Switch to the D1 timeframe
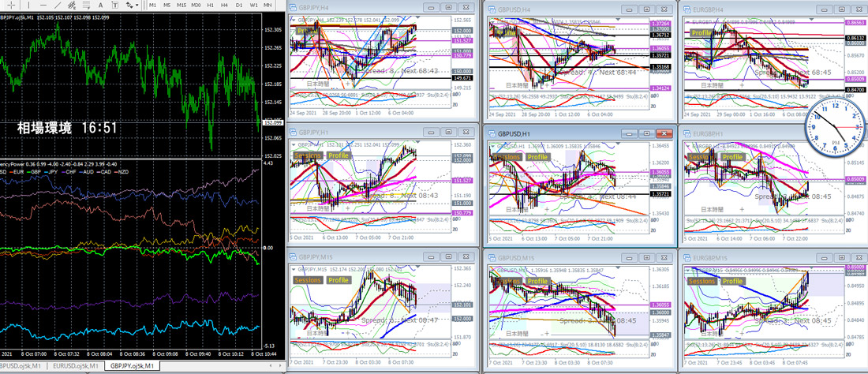Viewport: 868px width, 374px height. point(239,5)
